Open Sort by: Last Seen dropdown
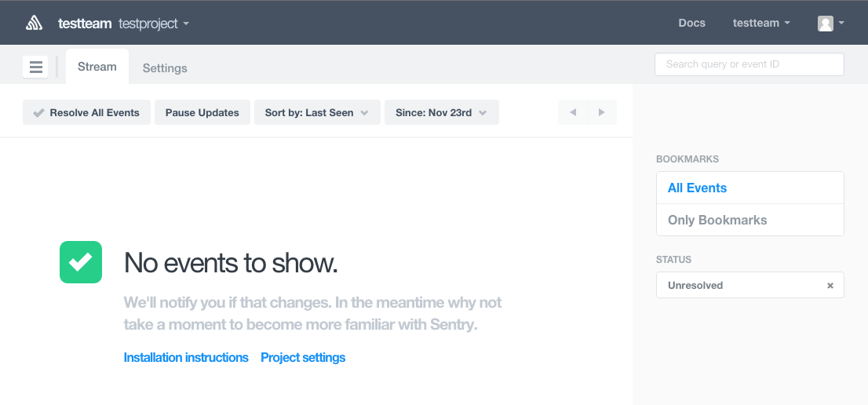The image size is (868, 405). click(317, 112)
